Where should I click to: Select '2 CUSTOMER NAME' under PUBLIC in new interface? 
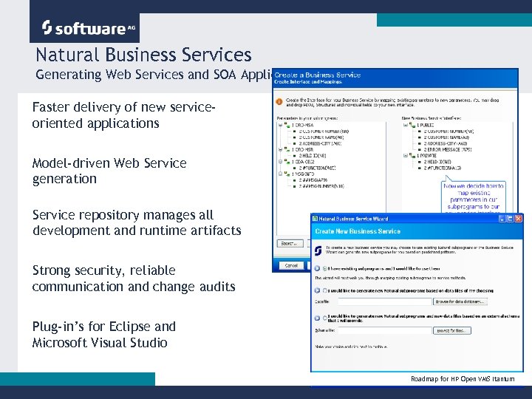(446, 137)
